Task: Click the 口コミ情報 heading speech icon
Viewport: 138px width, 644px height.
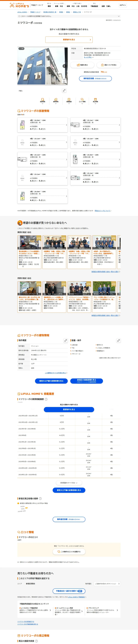Action: pos(19,532)
